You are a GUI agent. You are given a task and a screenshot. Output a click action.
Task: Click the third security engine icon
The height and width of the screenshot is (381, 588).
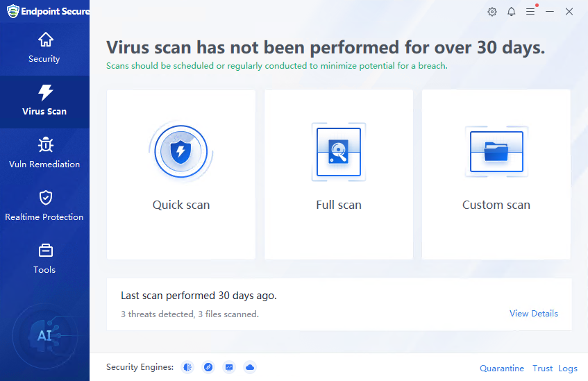(229, 367)
